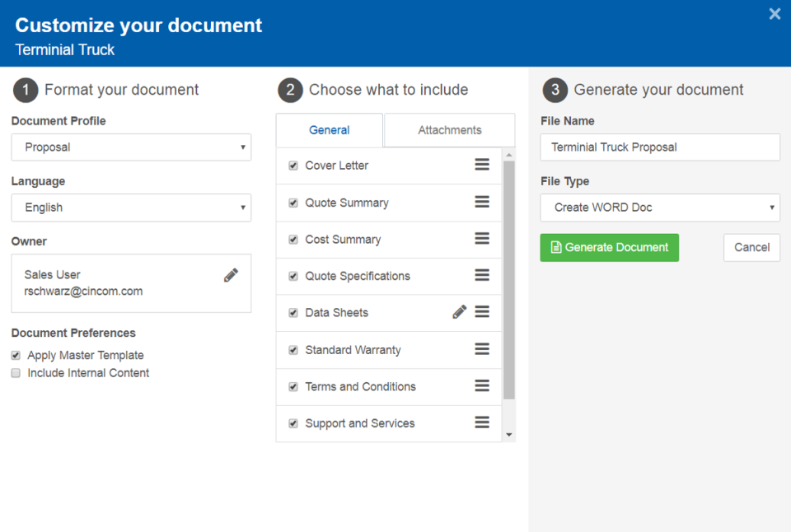Click the Cost Summary reorder handle icon
Viewport: 791px width, 532px height.
point(482,239)
